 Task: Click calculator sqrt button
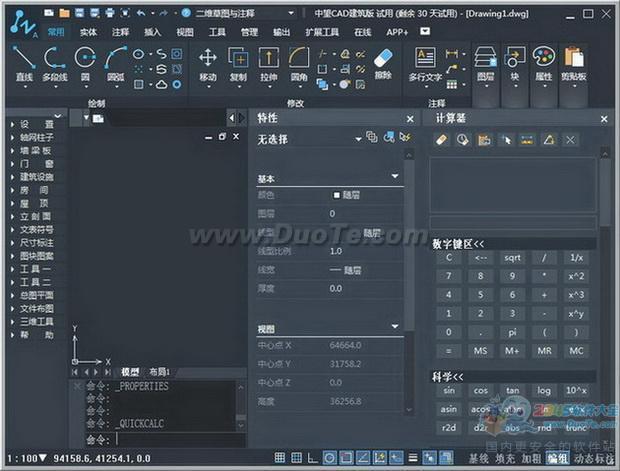click(512, 258)
